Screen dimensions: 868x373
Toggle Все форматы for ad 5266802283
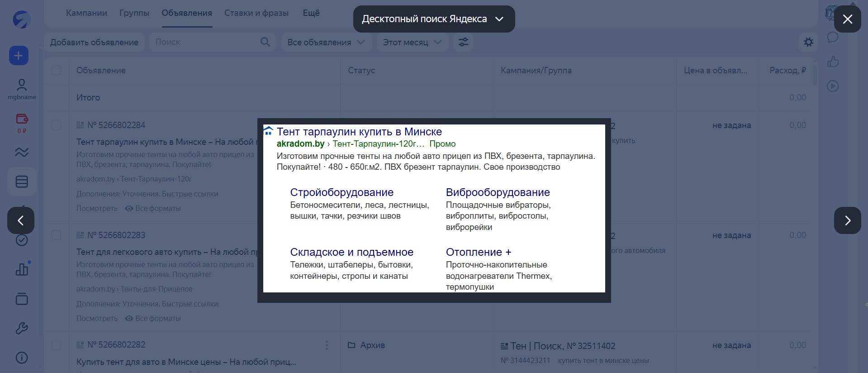click(153, 318)
